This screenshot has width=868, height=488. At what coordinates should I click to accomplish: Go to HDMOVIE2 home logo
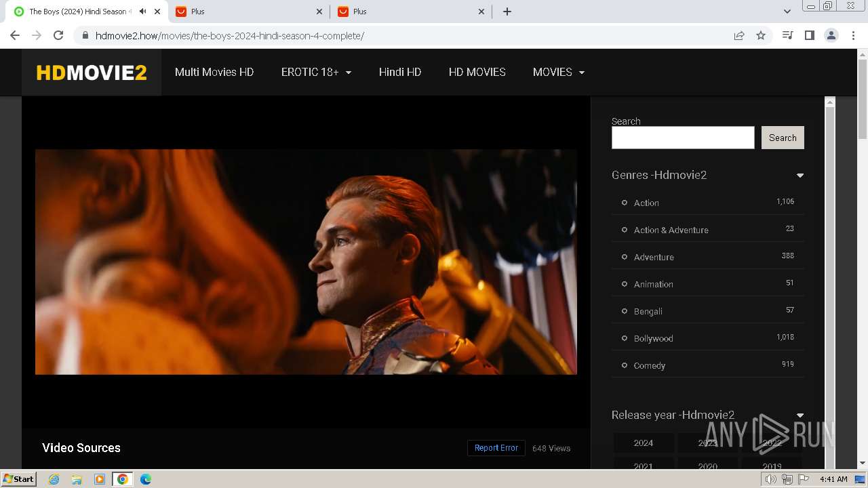click(x=92, y=73)
